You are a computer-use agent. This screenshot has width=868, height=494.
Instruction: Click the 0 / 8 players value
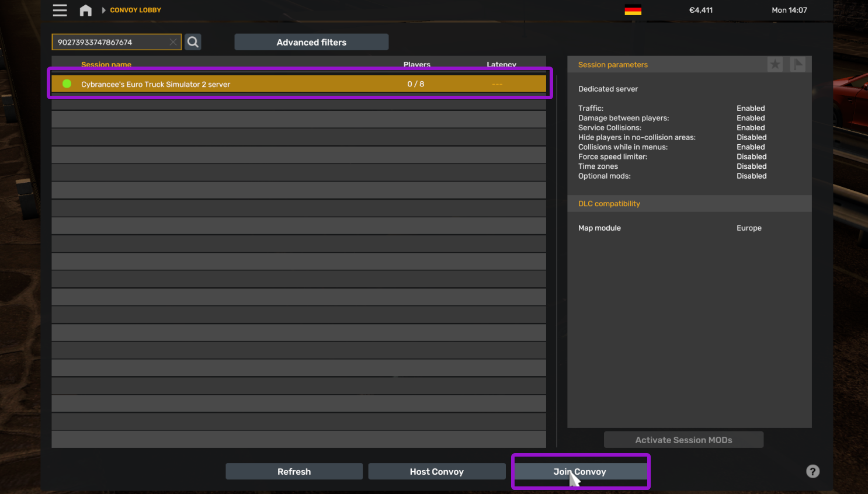[x=416, y=84]
